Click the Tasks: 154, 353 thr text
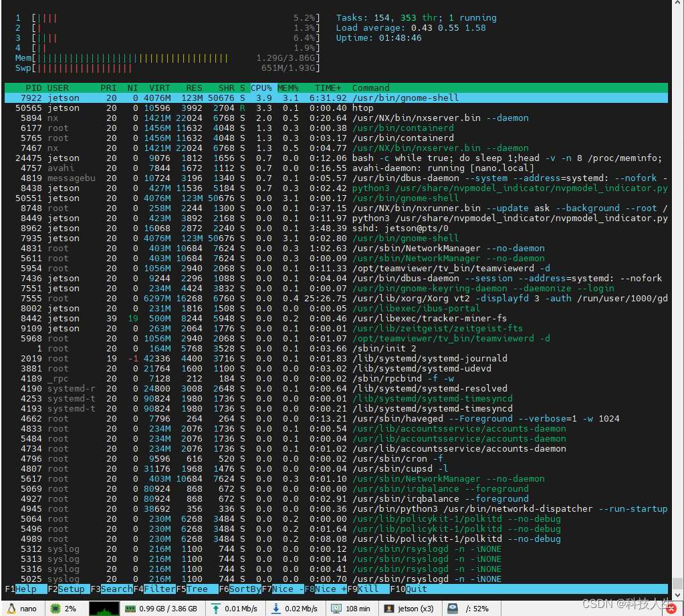684x616 pixels. click(416, 18)
